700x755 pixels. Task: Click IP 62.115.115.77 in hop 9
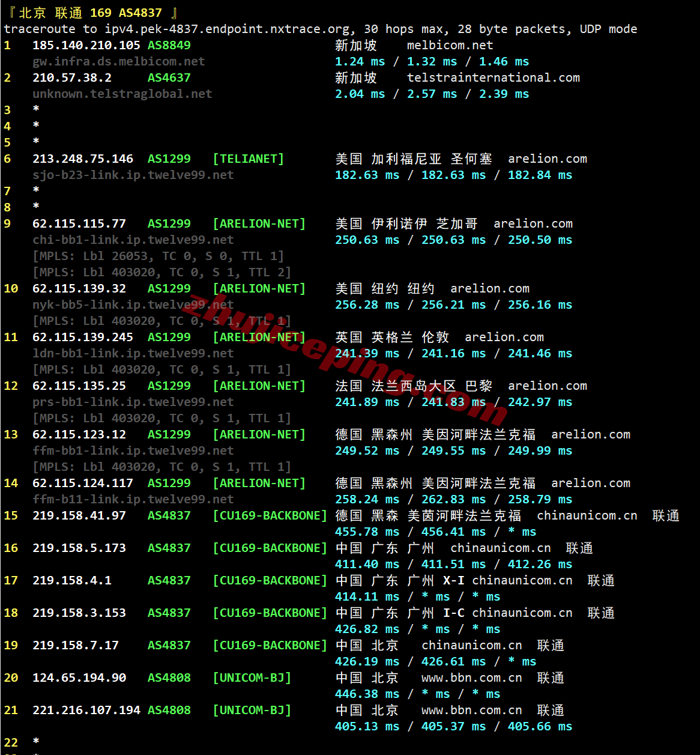point(79,223)
